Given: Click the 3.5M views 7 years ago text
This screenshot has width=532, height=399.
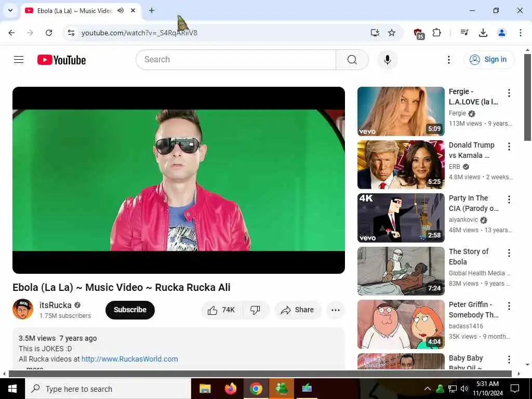Looking at the screenshot, I should click(58, 338).
